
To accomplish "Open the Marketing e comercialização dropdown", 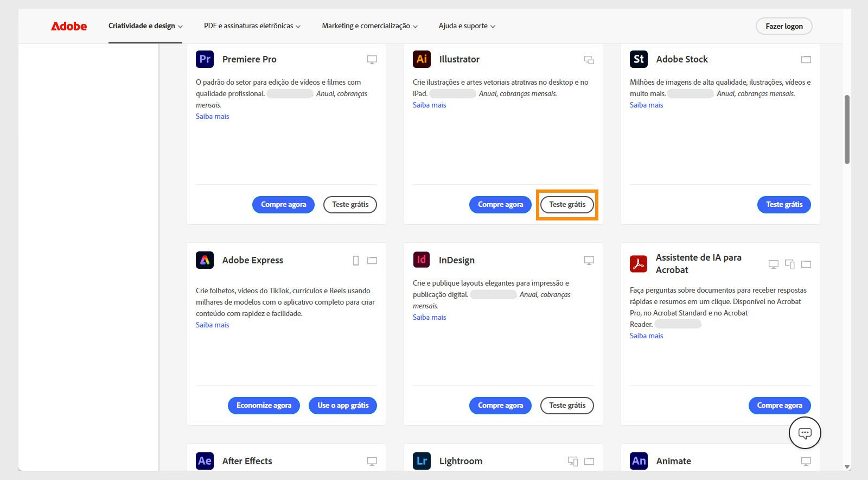I will [370, 26].
